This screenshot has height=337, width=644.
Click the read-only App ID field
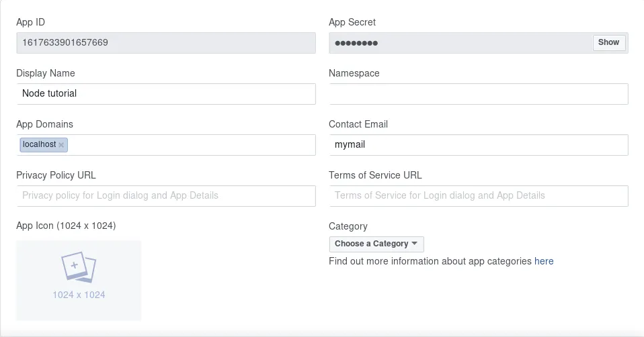[166, 43]
